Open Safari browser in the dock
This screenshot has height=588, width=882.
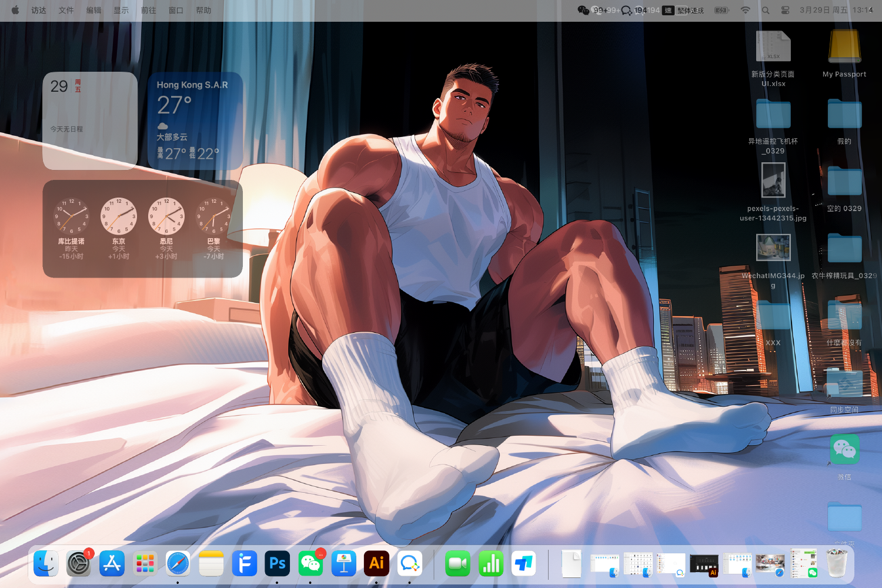[x=178, y=564]
